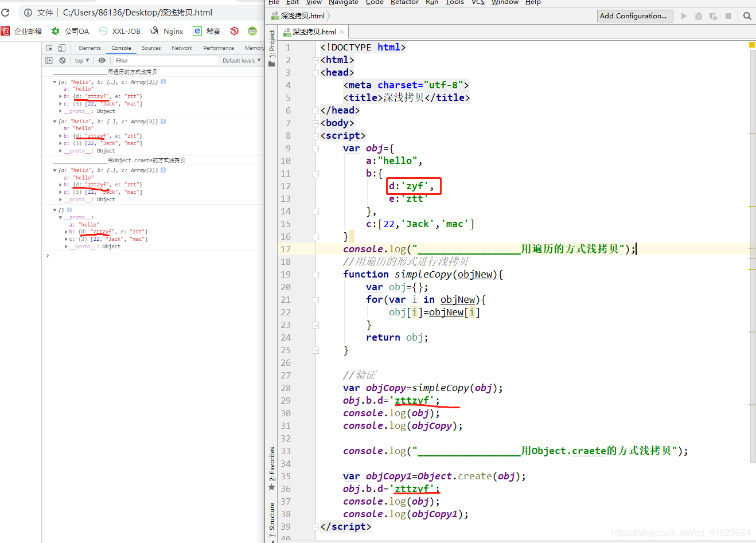The height and width of the screenshot is (543, 756).
Task: Collapse the first logged object in console
Action: [54, 82]
